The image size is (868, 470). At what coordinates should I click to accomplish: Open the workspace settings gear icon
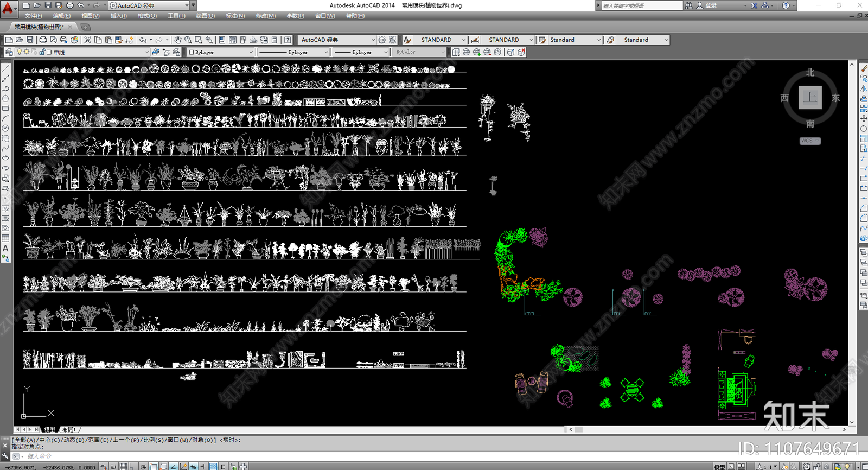382,40
